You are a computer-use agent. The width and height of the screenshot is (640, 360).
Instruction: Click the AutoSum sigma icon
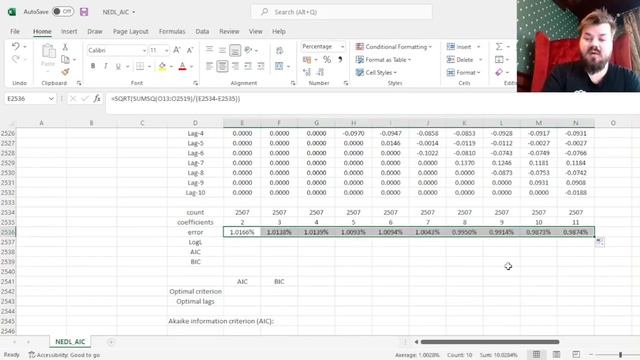(499, 47)
